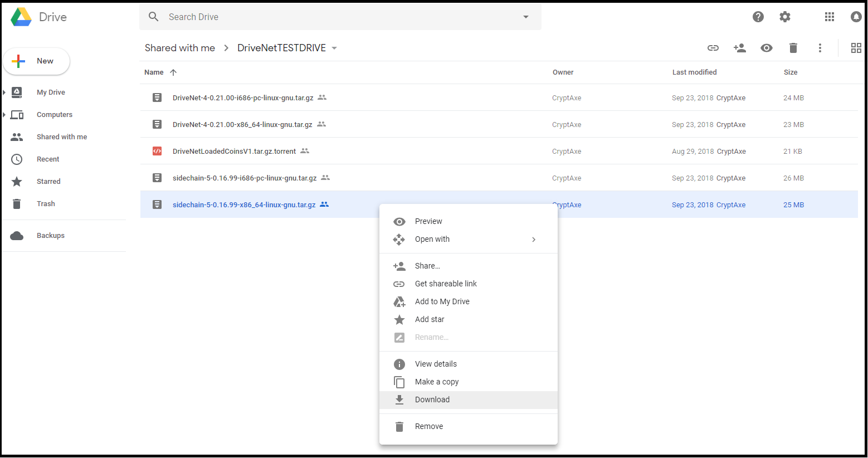Viewport: 868px width, 458px height.
Task: Click the search magnifier icon
Action: (x=154, y=17)
